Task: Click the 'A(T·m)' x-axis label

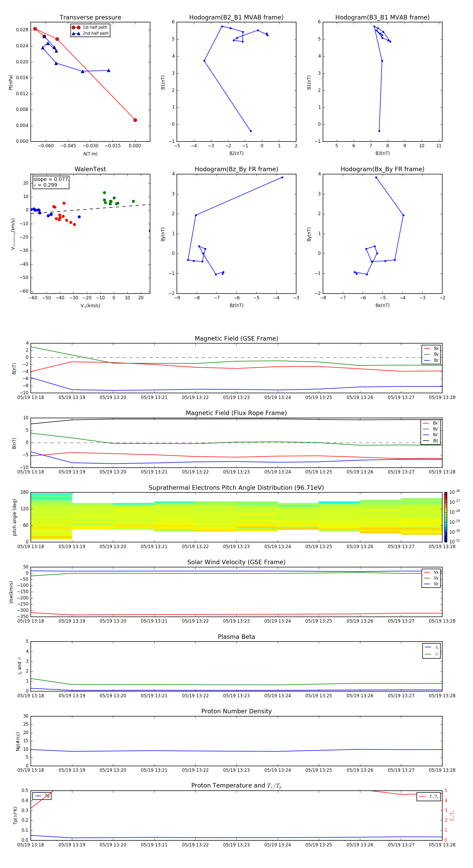Action: (x=90, y=154)
